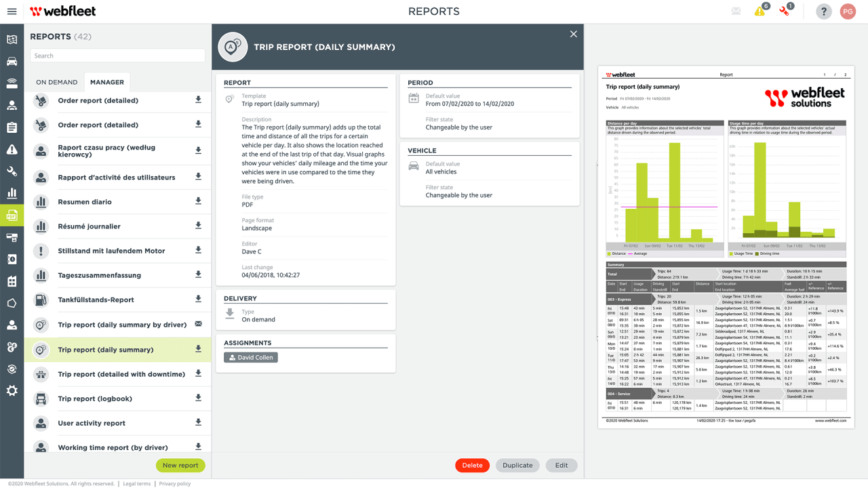Open the building/addresses sidebar icon

point(12,281)
